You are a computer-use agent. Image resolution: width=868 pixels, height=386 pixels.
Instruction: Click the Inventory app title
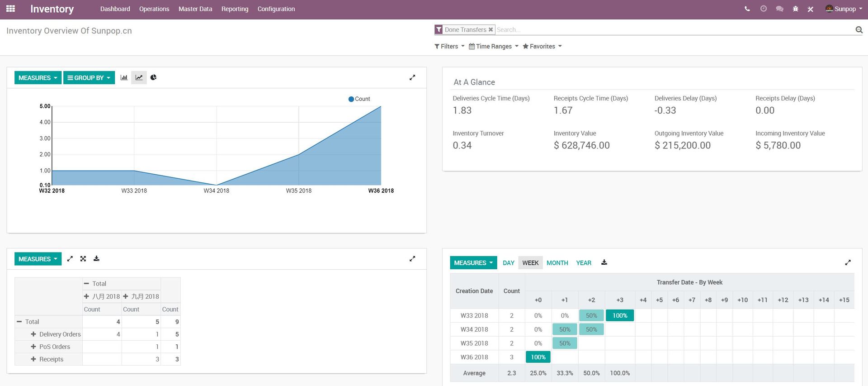pos(52,9)
